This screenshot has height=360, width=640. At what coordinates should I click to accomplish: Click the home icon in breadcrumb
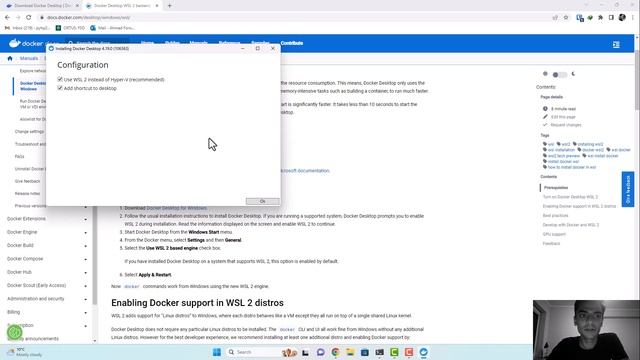click(10, 58)
